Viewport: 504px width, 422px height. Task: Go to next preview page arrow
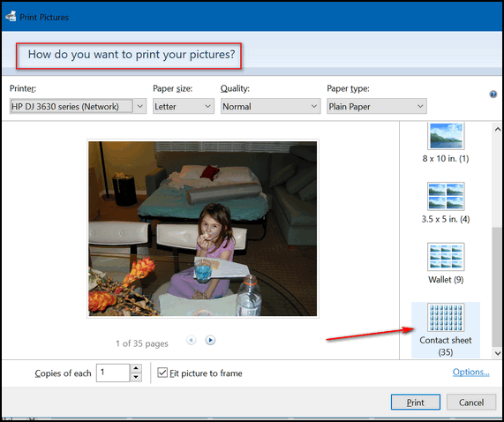click(x=210, y=340)
